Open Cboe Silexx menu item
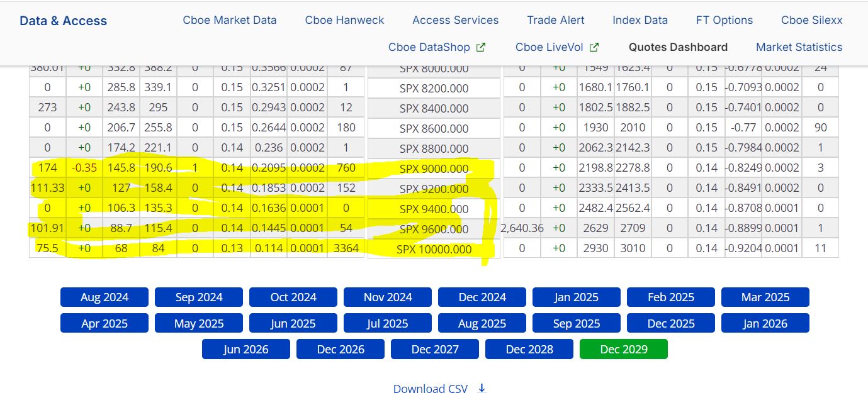Viewport: 868px width, 393px height. coord(812,20)
